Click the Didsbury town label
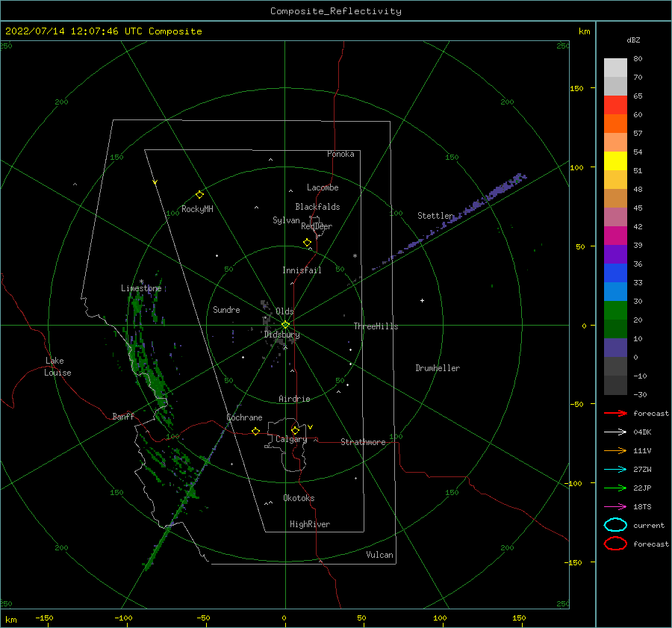This screenshot has height=628, width=672. click(x=282, y=335)
